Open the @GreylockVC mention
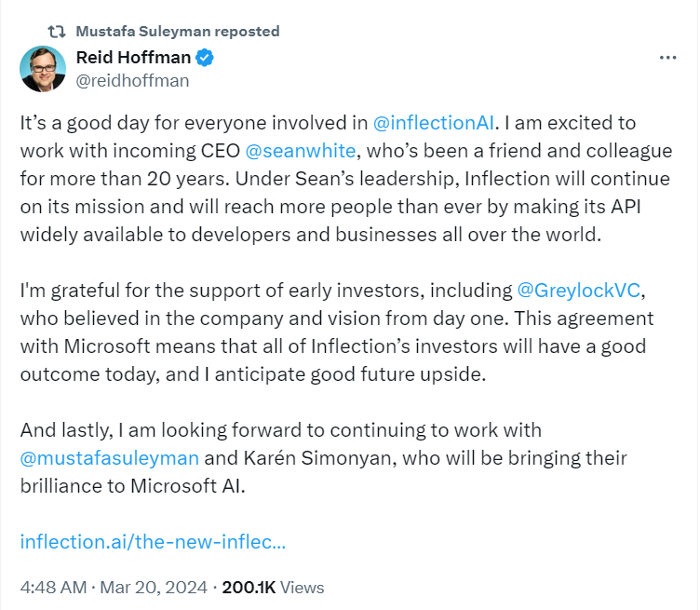 pyautogui.click(x=577, y=291)
